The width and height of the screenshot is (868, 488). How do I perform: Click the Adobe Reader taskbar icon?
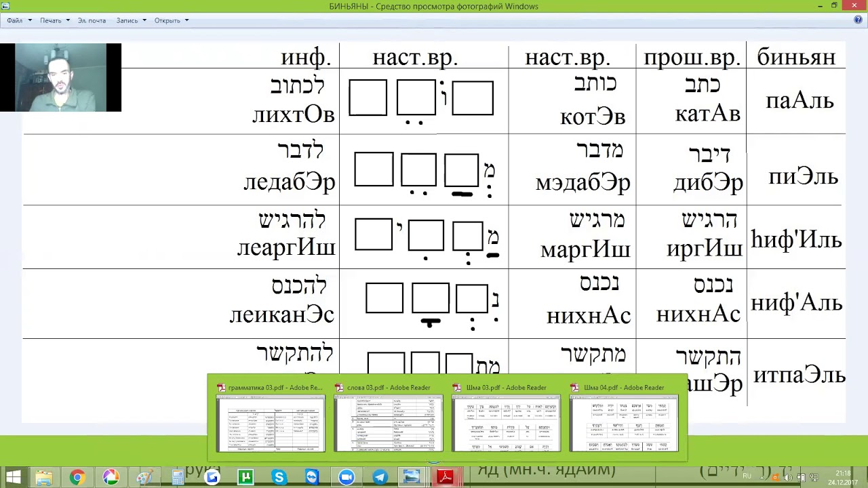point(446,477)
